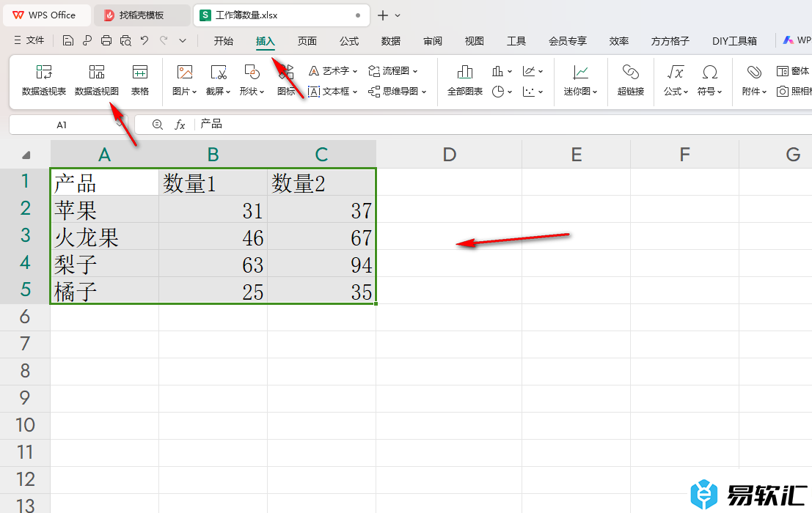The image size is (812, 513).
Task: Expand the 形状 shapes dropdown
Action: click(252, 92)
